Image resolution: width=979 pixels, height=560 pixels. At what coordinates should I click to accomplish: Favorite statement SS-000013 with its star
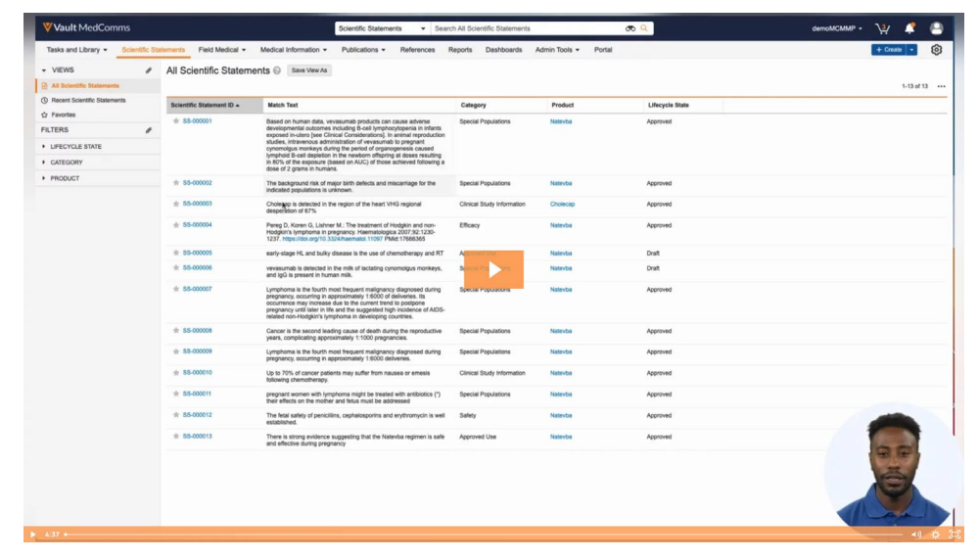click(176, 436)
